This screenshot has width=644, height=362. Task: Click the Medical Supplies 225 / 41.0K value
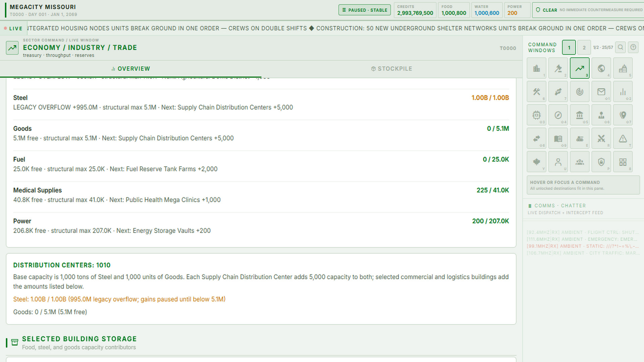[x=493, y=190]
